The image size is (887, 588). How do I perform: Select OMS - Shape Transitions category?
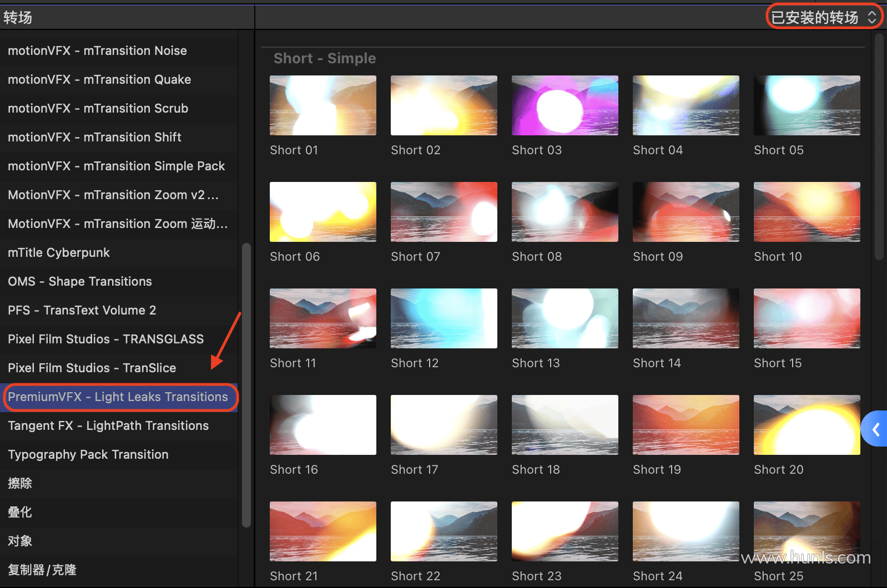click(119, 281)
